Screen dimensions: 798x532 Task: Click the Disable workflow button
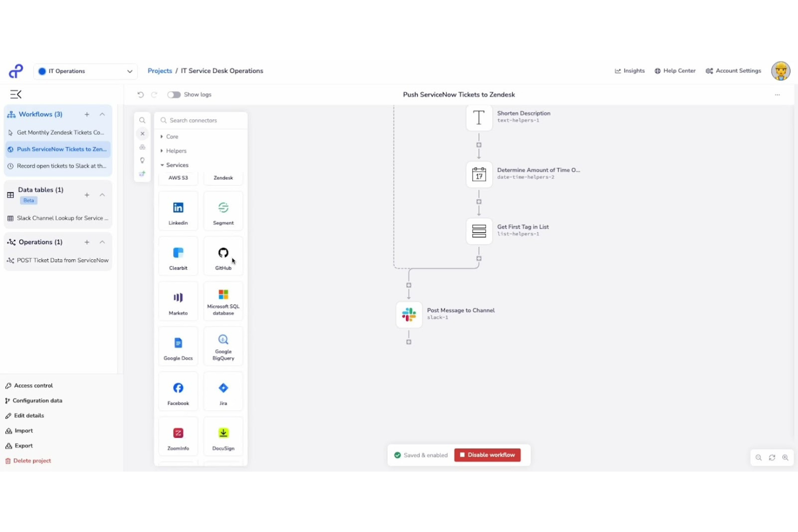(x=487, y=454)
